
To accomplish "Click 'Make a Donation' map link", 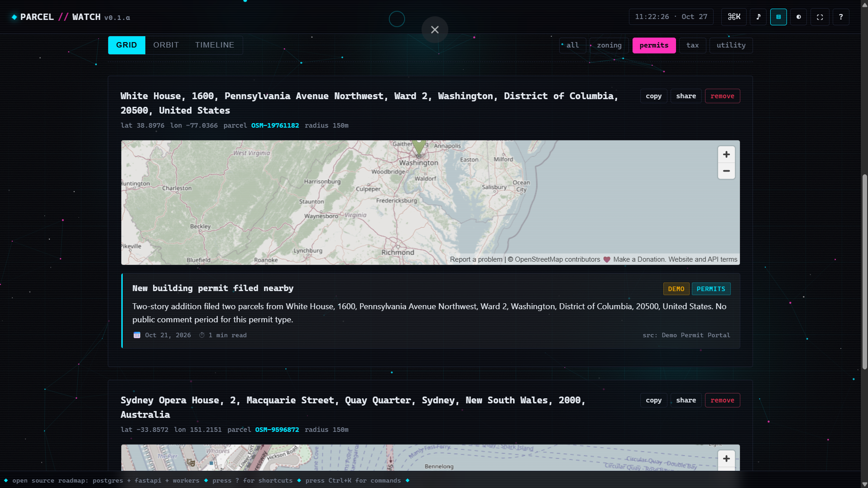I will pyautogui.click(x=639, y=259).
